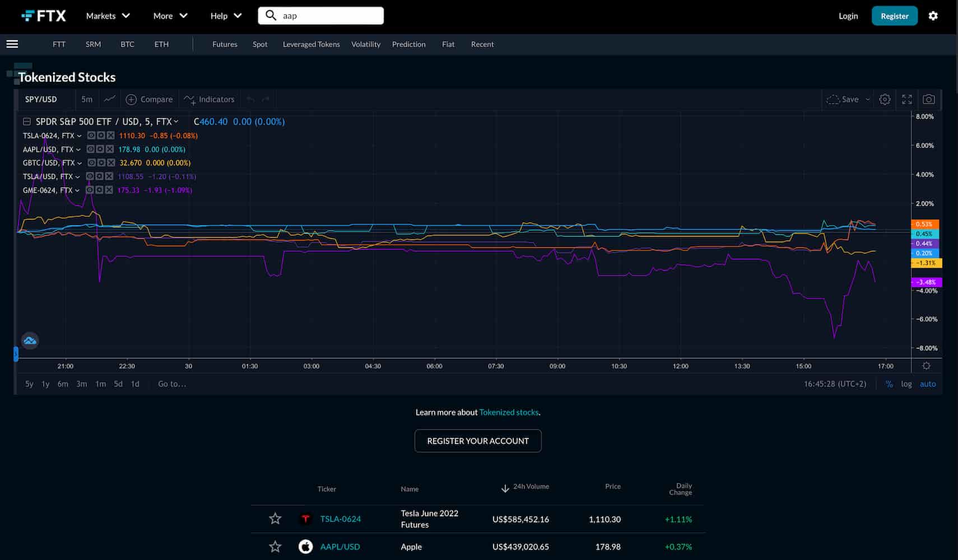
Task: Open the Save layout dropdown arrow
Action: [x=868, y=99]
